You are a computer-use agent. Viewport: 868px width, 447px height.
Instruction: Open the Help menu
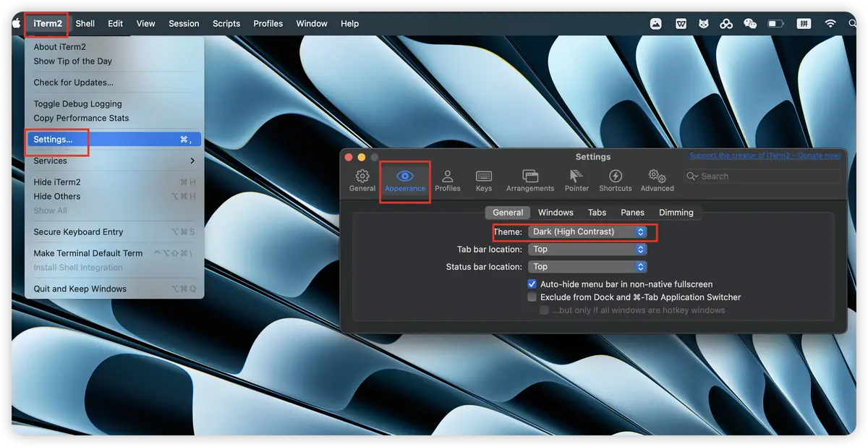(x=350, y=23)
